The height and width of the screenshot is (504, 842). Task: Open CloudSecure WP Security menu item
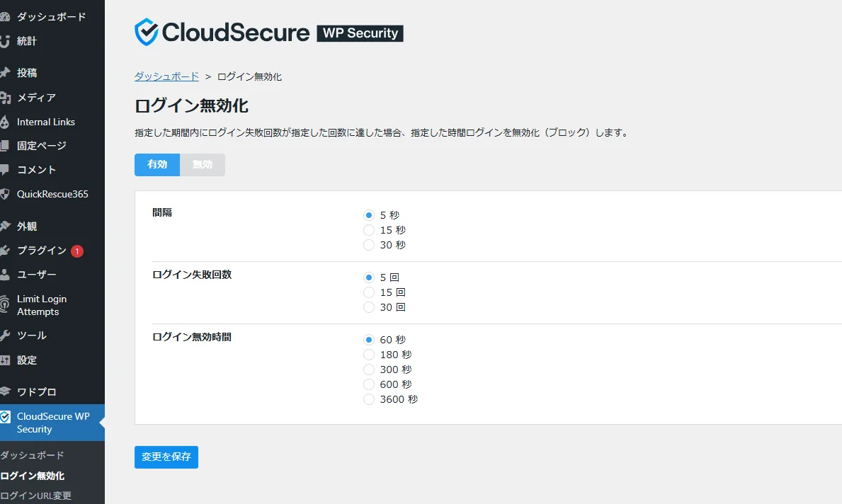pos(51,423)
